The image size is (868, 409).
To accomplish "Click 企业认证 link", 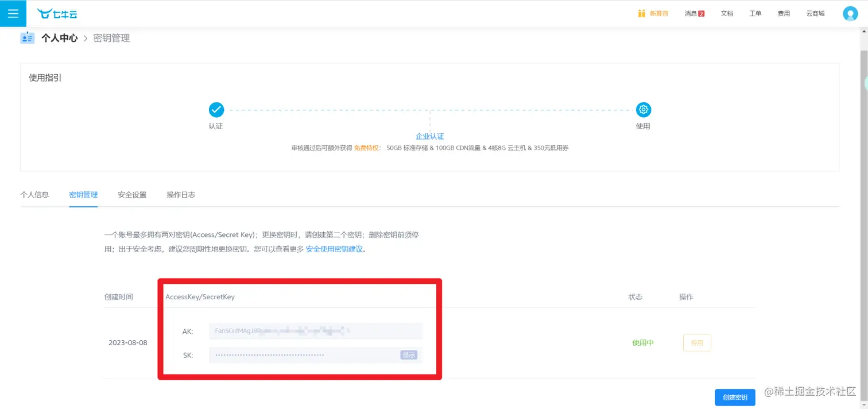I will (x=430, y=136).
